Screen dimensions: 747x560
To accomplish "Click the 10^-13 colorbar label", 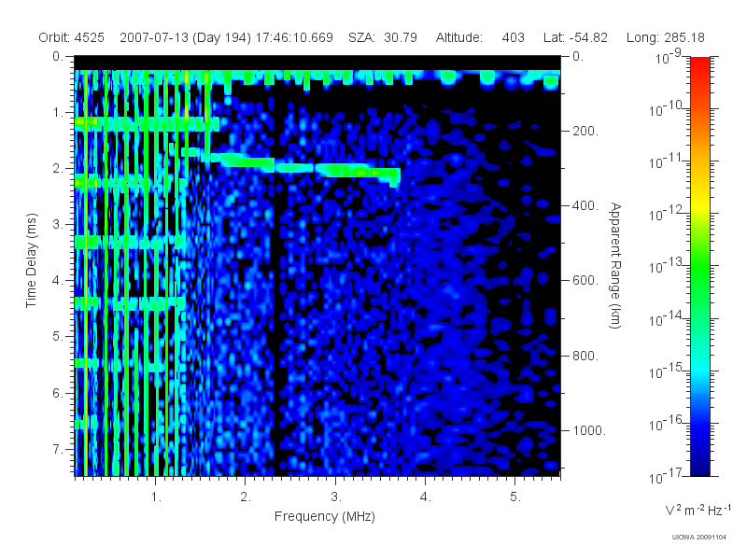I will pyautogui.click(x=666, y=265).
